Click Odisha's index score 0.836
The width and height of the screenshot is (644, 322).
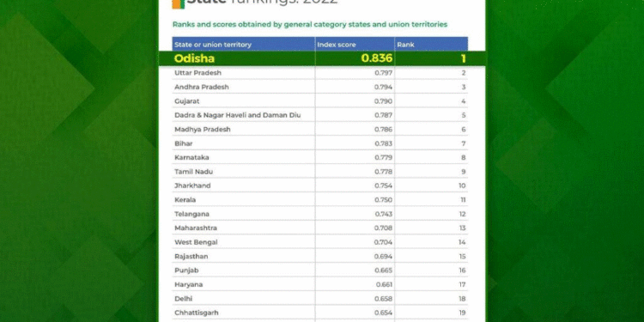[377, 58]
